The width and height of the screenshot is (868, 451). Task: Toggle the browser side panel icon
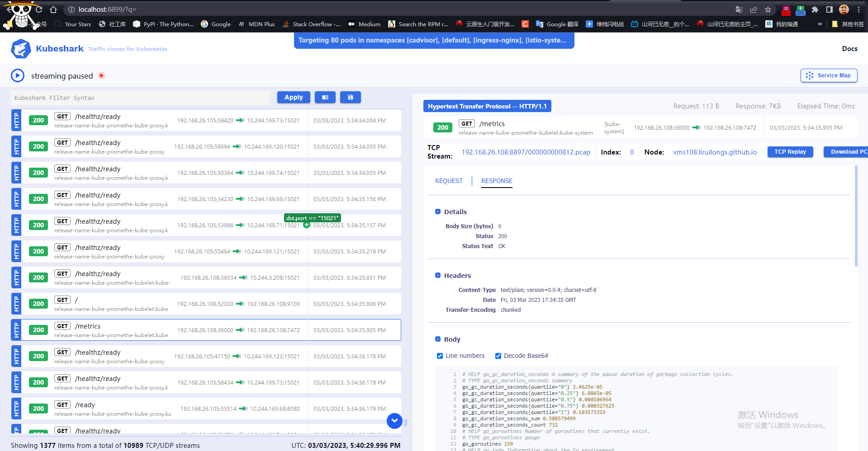click(x=830, y=9)
